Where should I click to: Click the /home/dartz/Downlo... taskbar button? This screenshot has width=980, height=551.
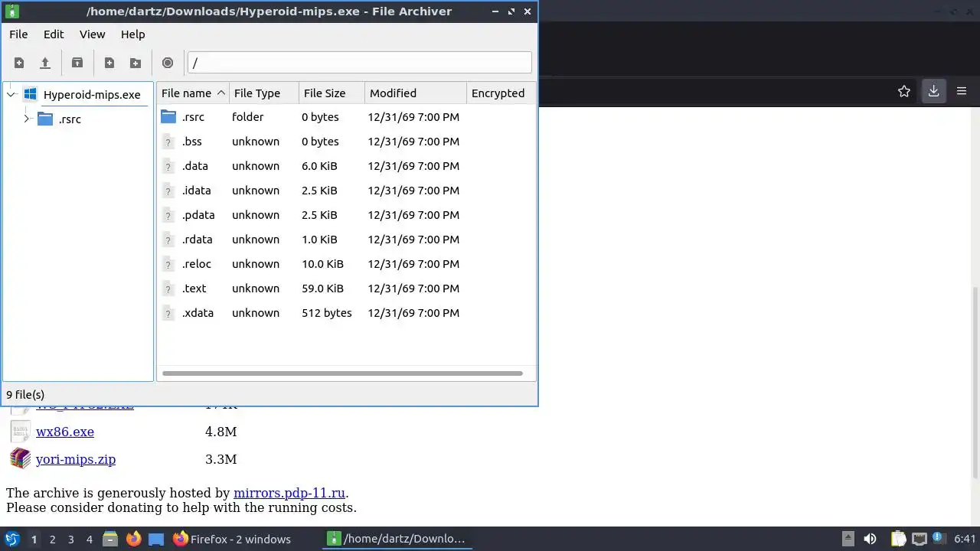[x=396, y=539]
